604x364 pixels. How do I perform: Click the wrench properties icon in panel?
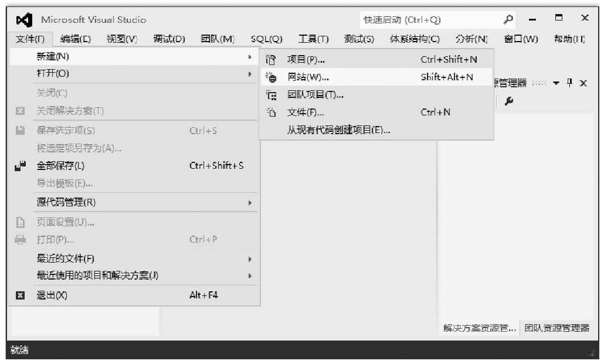(508, 101)
